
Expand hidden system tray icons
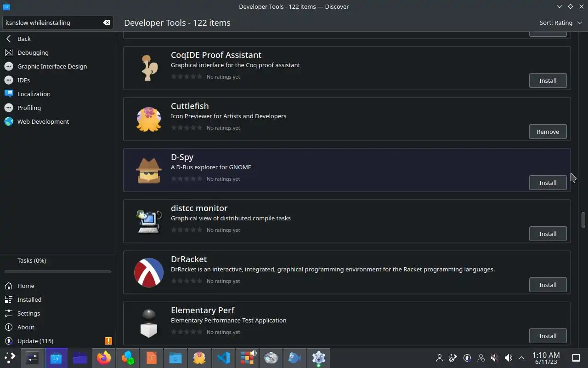coord(521,357)
